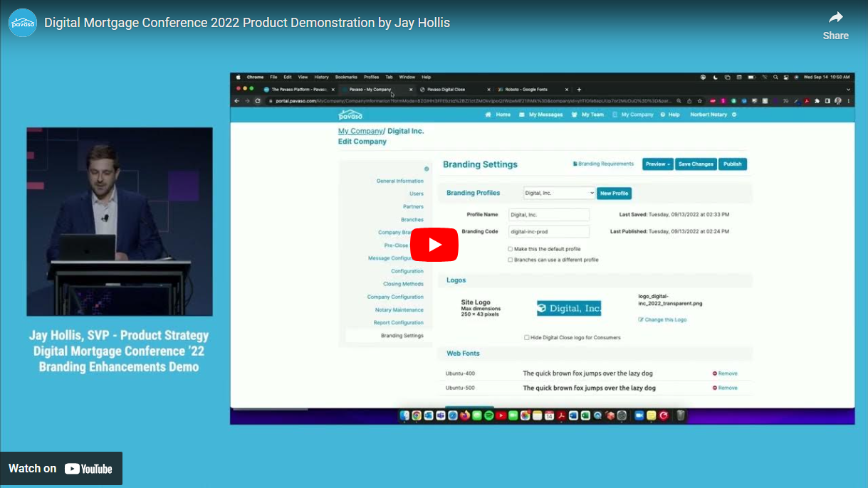This screenshot has height=488, width=868.
Task: Click the Share arrow icon
Action: click(835, 18)
